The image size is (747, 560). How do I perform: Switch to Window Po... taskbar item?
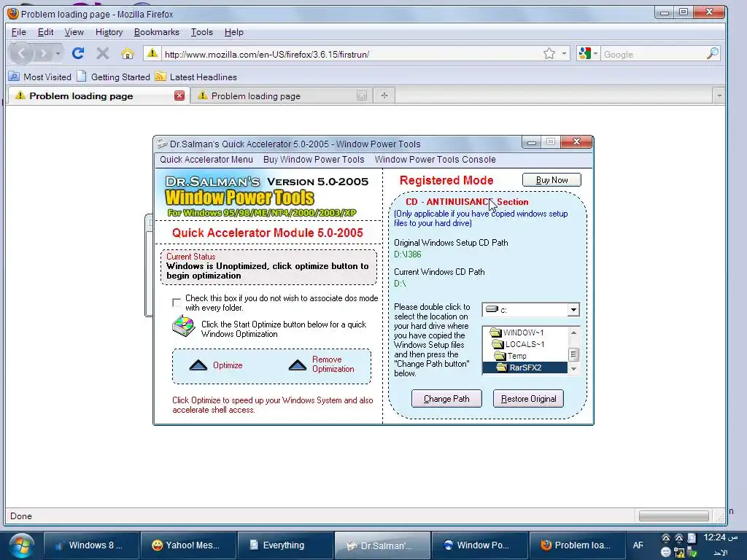480,545
